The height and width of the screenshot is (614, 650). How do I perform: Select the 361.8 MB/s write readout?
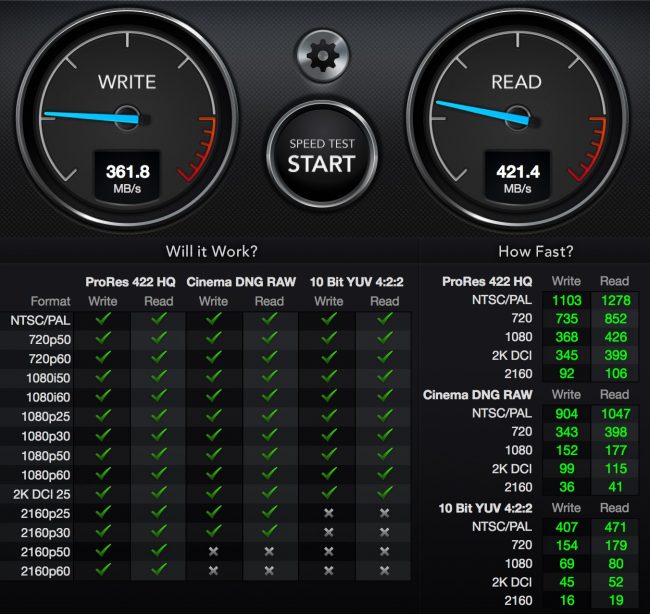(x=127, y=178)
